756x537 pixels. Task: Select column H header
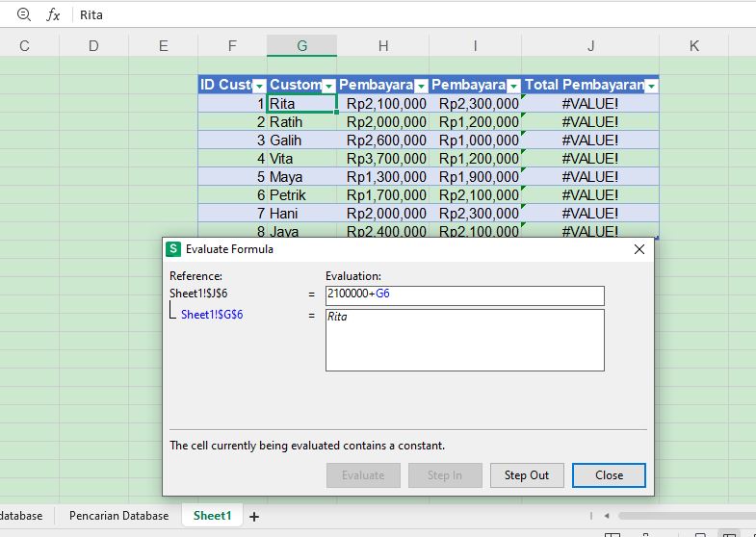point(383,46)
